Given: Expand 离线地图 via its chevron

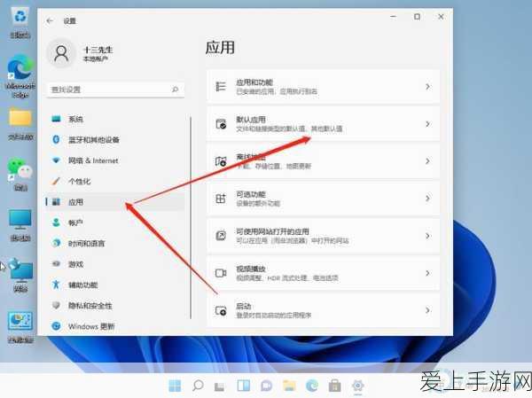Looking at the screenshot, I should [x=427, y=161].
